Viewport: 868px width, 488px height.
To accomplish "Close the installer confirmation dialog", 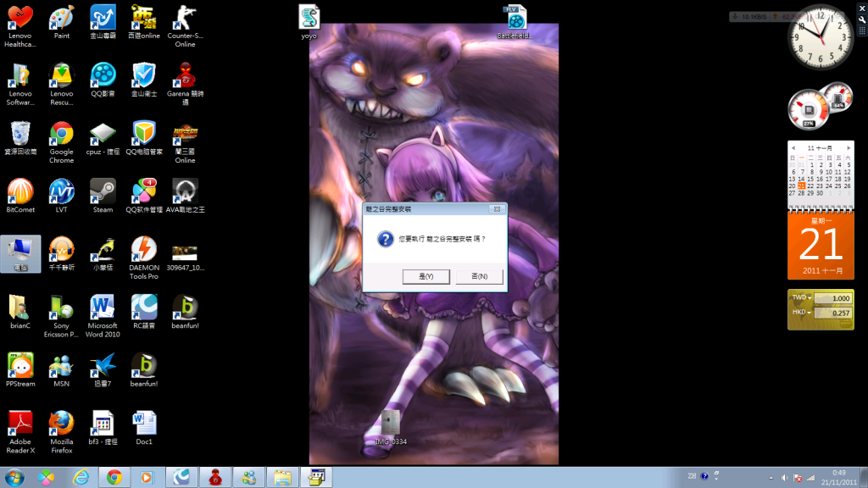I will (497, 209).
